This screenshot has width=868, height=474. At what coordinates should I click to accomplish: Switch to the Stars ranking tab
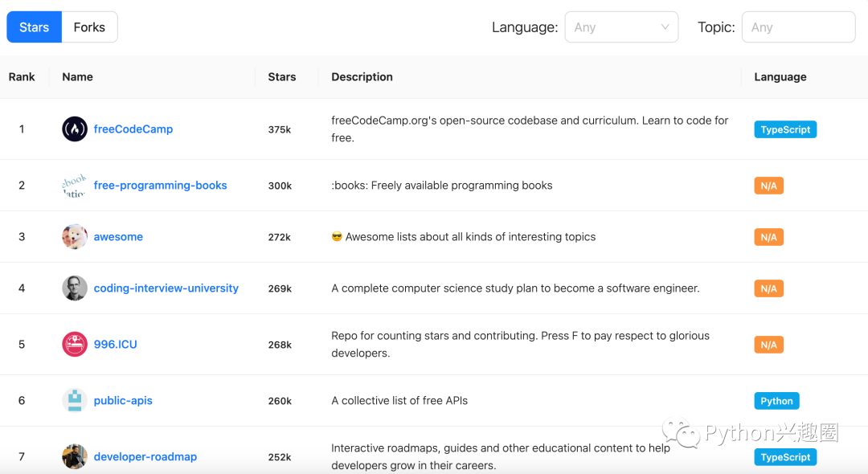35,27
